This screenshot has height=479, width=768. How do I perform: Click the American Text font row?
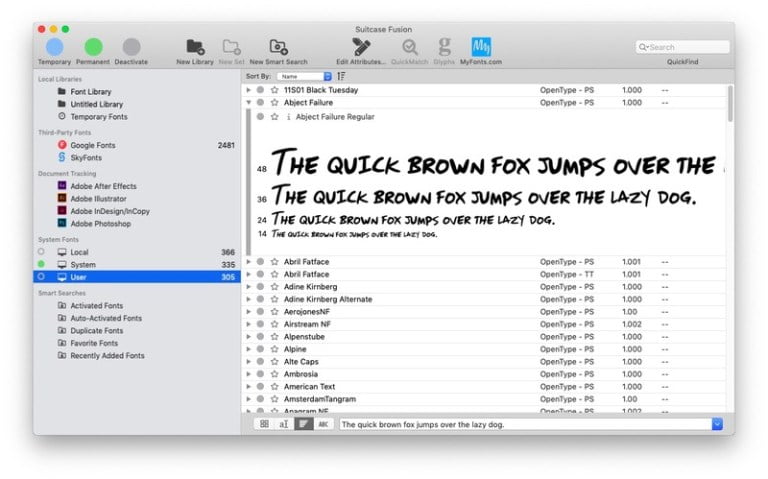click(x=484, y=387)
